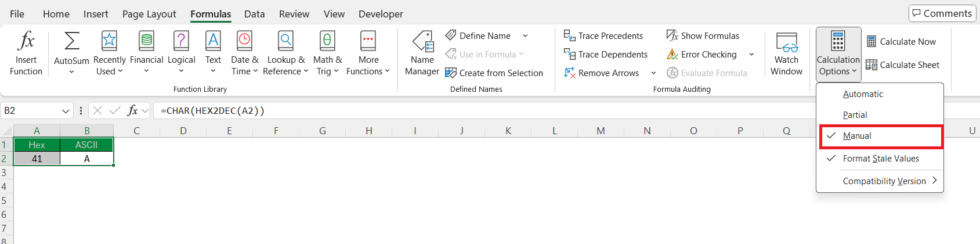The height and width of the screenshot is (244, 980).
Task: Switch to the Home tab
Action: (x=56, y=14)
